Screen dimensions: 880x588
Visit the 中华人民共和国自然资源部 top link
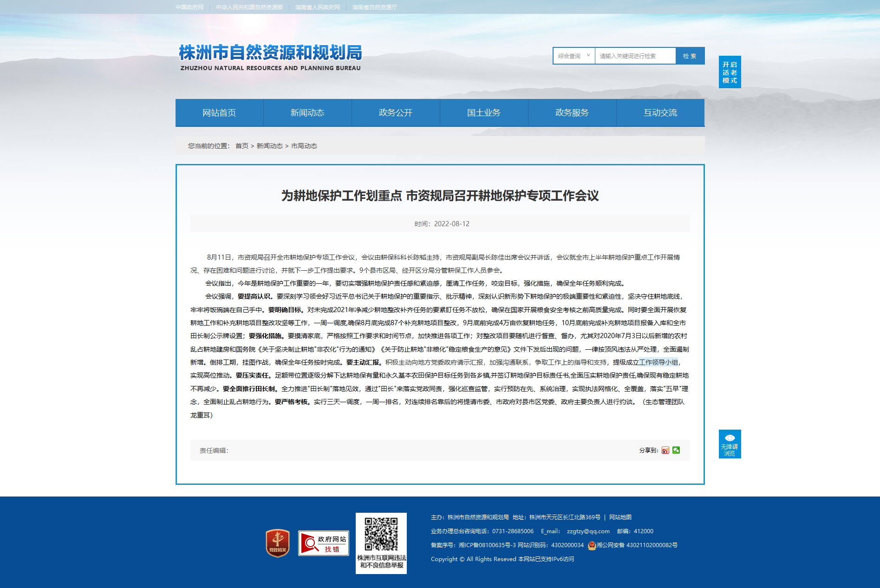(249, 7)
